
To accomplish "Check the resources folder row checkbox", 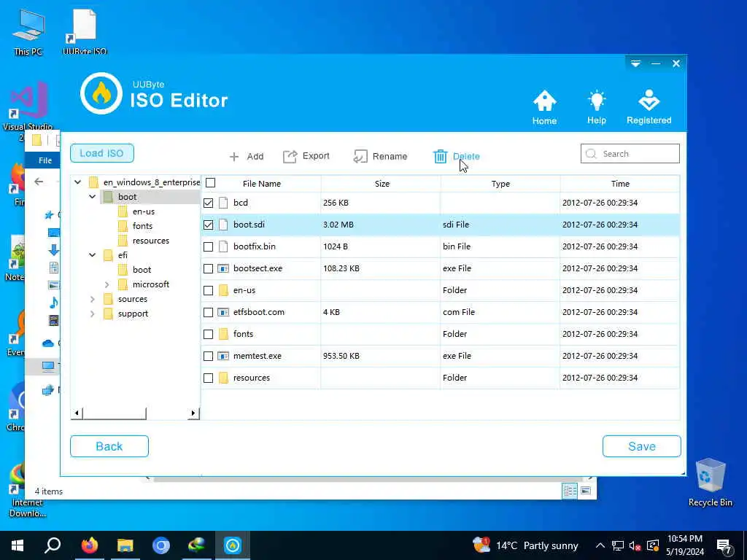I will (x=208, y=378).
